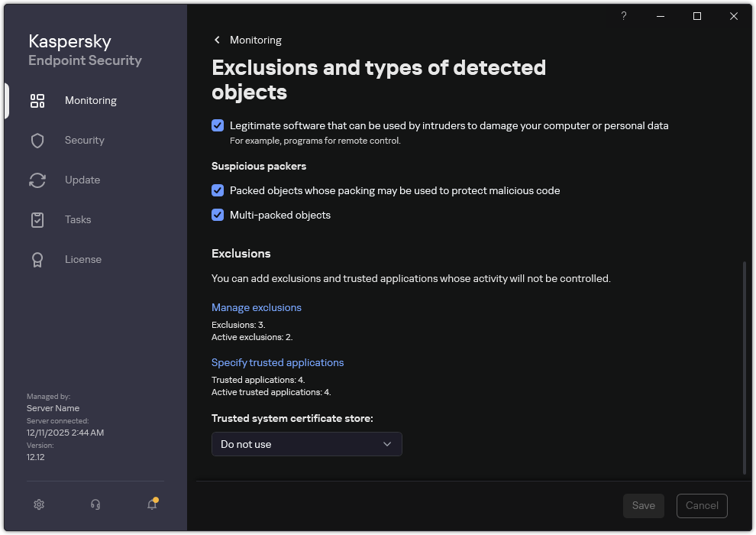This screenshot has height=535, width=756.
Task: Open the Trusted system certificate store dropdown
Action: click(306, 444)
